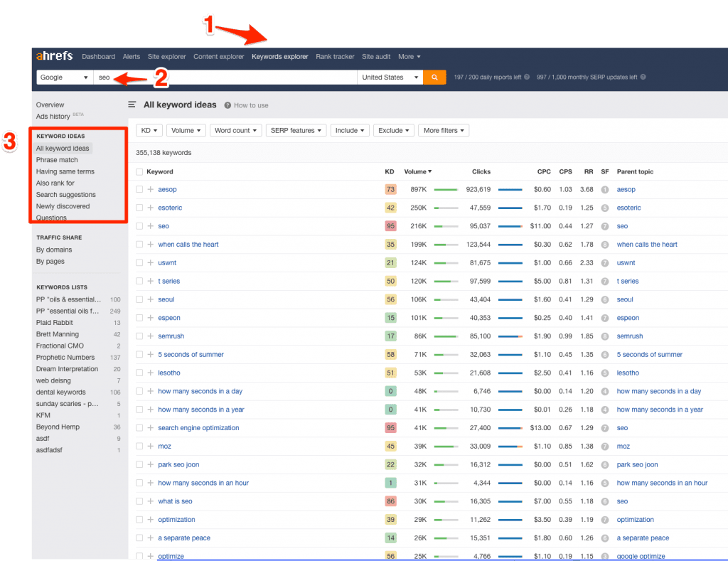Click SERP features badge in esoteric row
This screenshot has width=728, height=561.
pos(604,208)
